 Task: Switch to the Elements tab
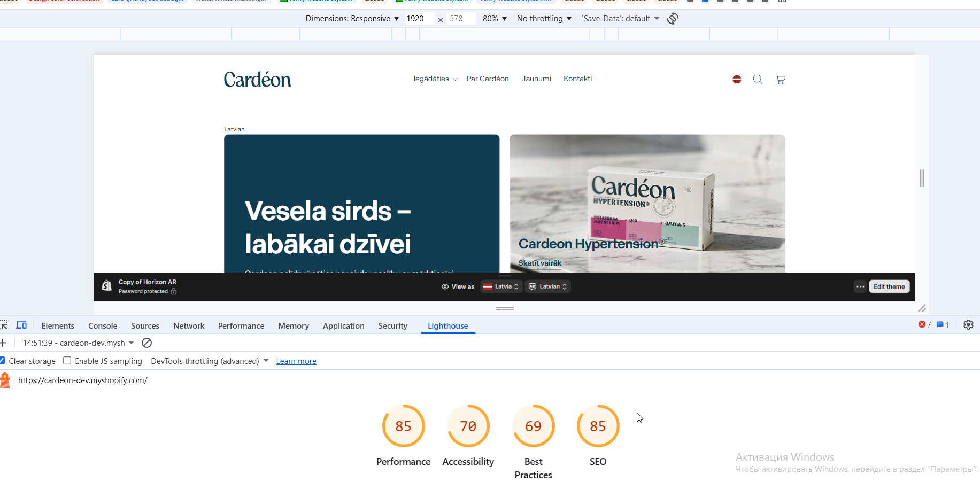click(x=58, y=325)
